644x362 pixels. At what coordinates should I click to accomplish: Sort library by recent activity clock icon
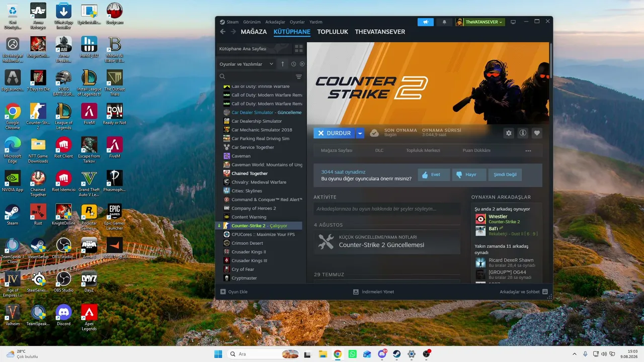[x=293, y=64]
